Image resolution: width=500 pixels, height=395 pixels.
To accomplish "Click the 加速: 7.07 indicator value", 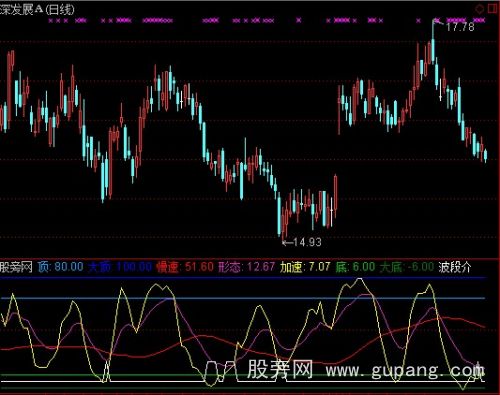I will tap(305, 267).
